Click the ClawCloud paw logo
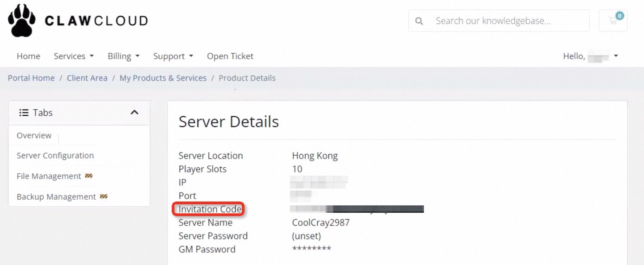 click(22, 20)
